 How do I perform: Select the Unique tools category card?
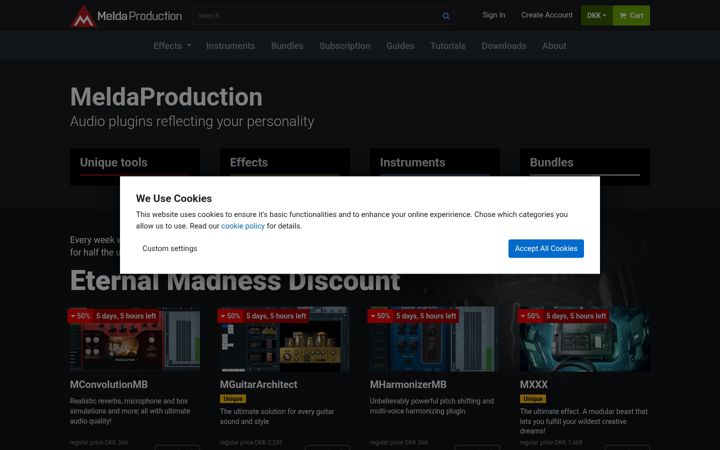[x=135, y=167]
